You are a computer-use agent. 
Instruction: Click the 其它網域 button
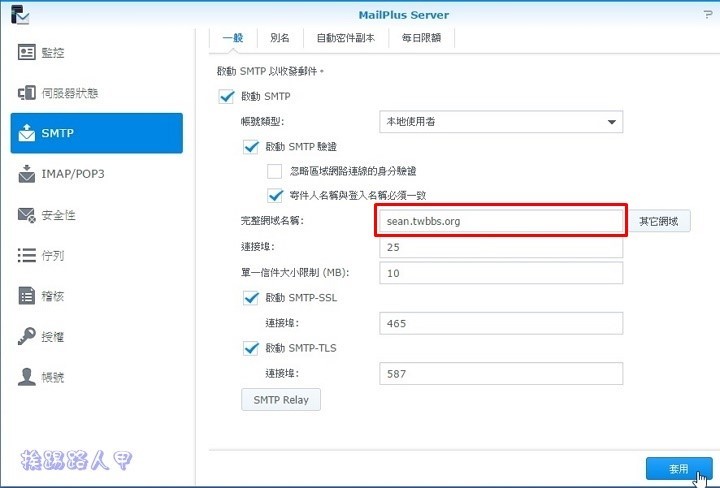pos(659,221)
